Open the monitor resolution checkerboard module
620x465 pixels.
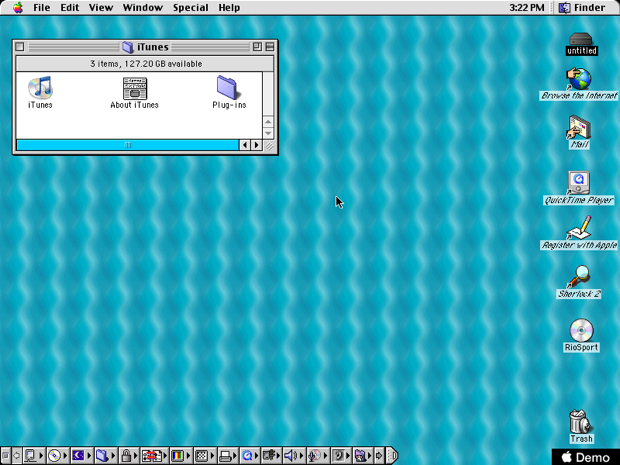(x=204, y=456)
